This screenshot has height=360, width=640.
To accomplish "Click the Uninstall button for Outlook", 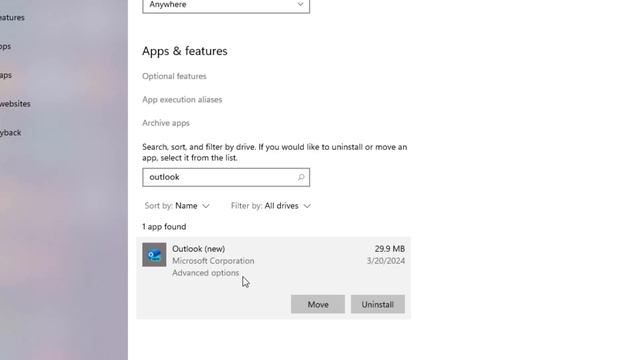I will 378,304.
